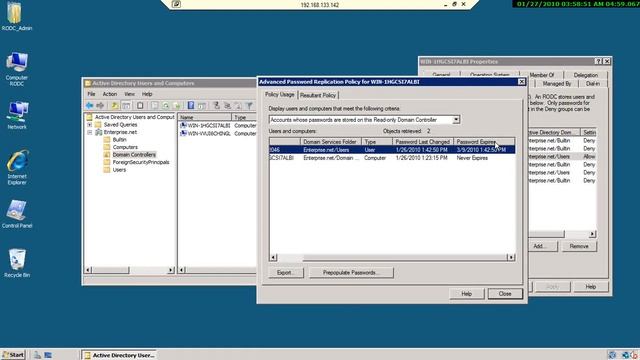This screenshot has width=640, height=360.
Task: Click the new user toolbar icon
Action: coord(217,106)
